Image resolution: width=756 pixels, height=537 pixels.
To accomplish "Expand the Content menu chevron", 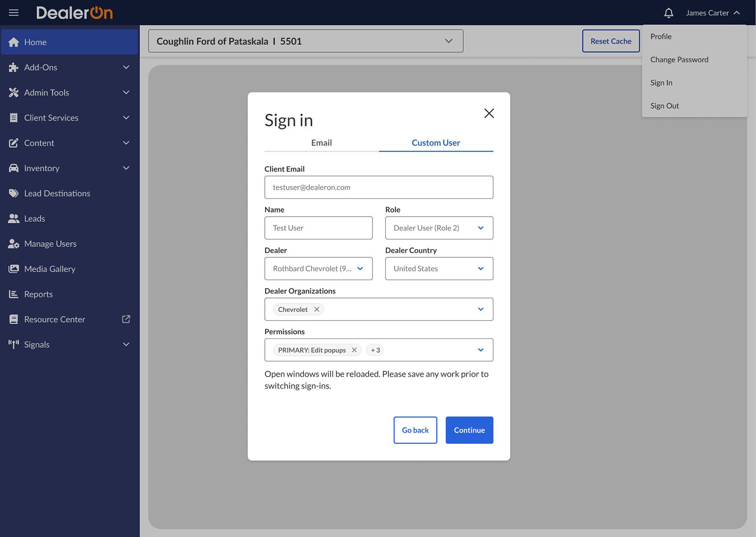I will (126, 143).
